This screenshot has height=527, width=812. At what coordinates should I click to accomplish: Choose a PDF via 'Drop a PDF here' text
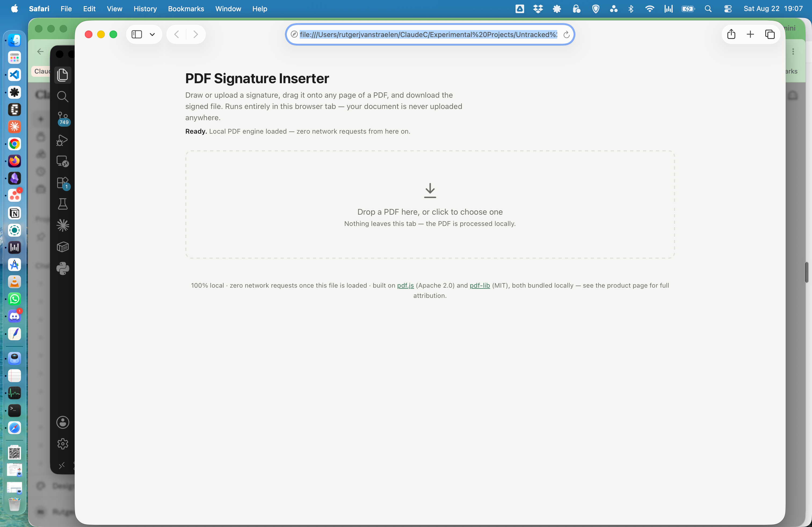coord(430,212)
